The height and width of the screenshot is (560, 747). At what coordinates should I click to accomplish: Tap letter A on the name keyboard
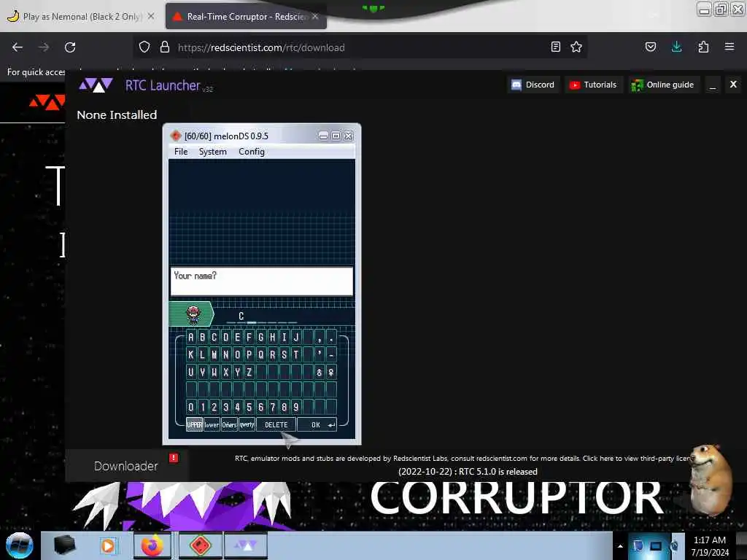pyautogui.click(x=191, y=337)
